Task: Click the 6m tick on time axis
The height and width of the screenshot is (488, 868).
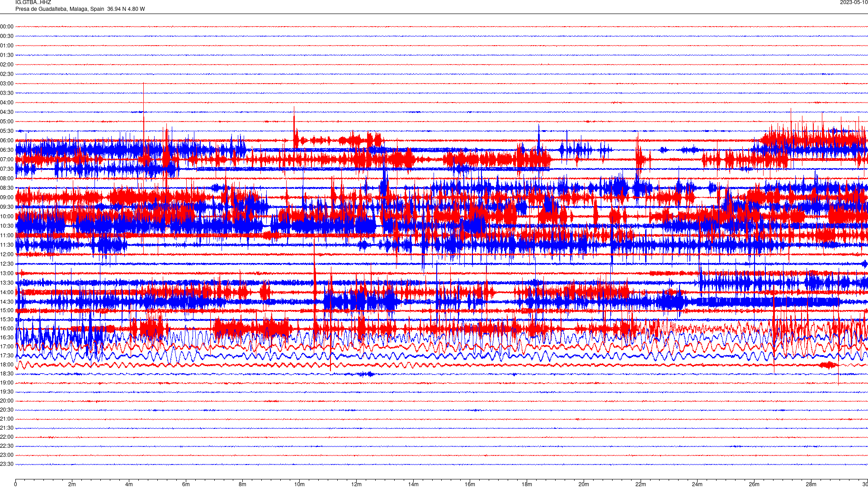Action: pos(186,484)
